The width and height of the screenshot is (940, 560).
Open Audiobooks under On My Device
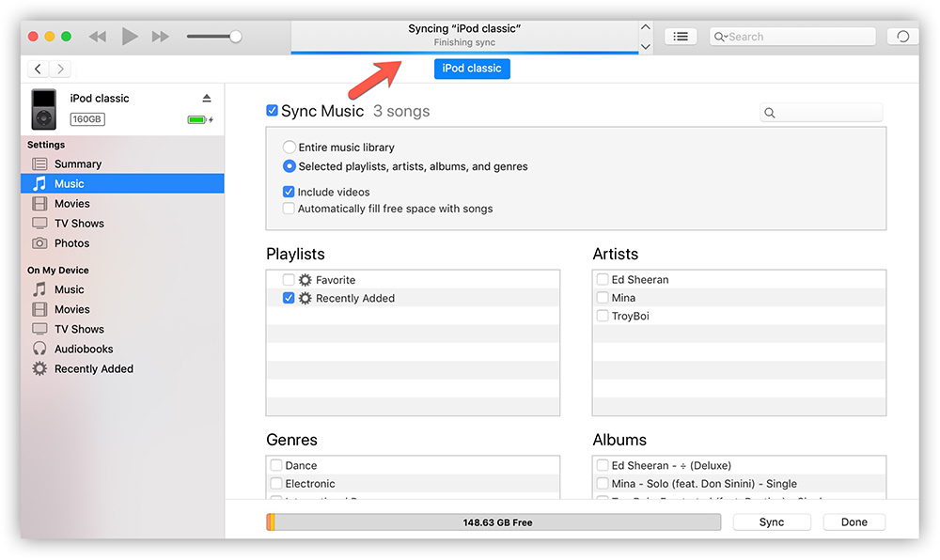83,349
